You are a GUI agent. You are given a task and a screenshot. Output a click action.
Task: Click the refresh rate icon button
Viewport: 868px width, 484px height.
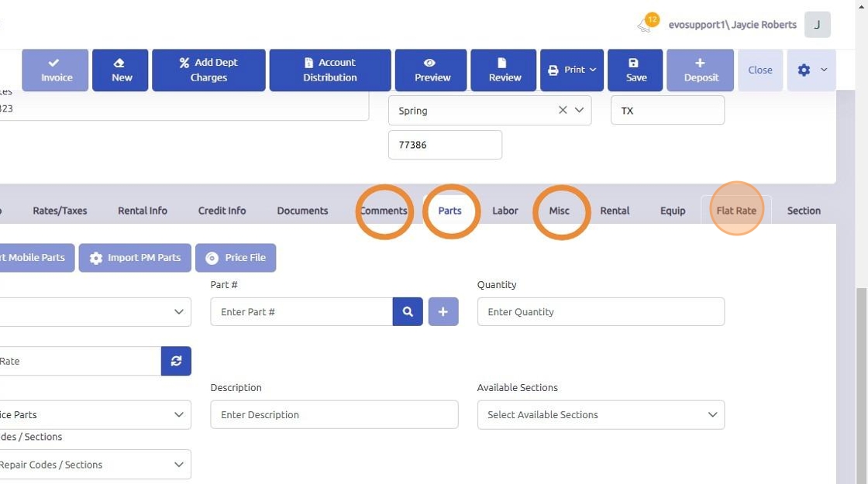(x=176, y=361)
